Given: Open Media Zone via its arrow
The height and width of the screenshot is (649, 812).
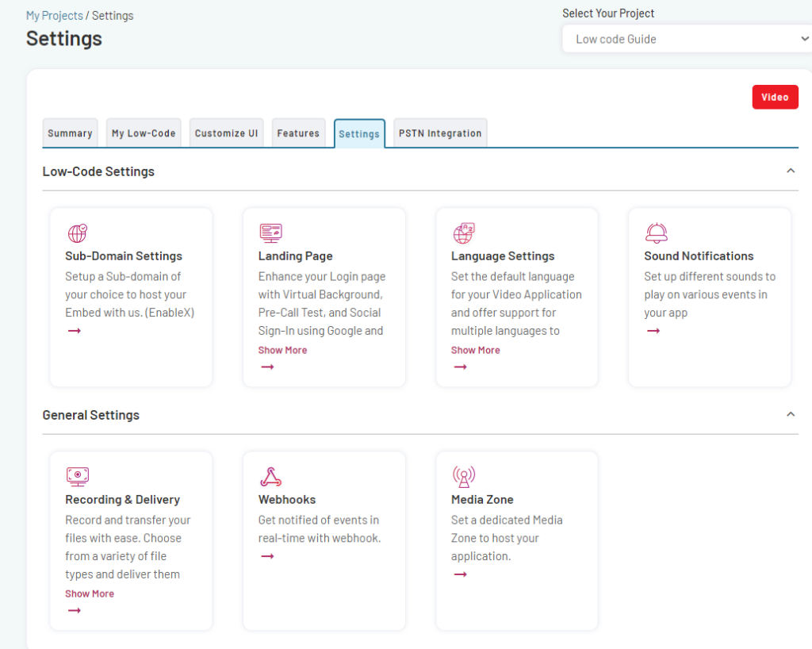Looking at the screenshot, I should (461, 574).
